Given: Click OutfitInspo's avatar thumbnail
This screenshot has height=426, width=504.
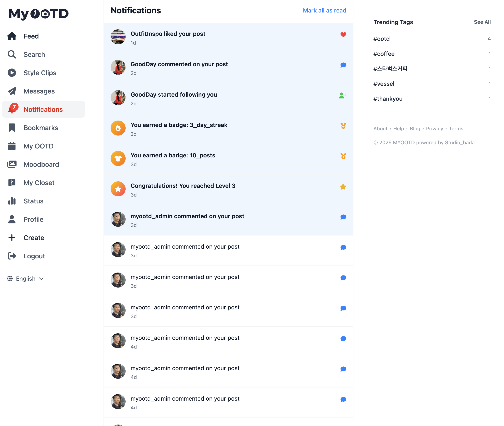Looking at the screenshot, I should (118, 37).
